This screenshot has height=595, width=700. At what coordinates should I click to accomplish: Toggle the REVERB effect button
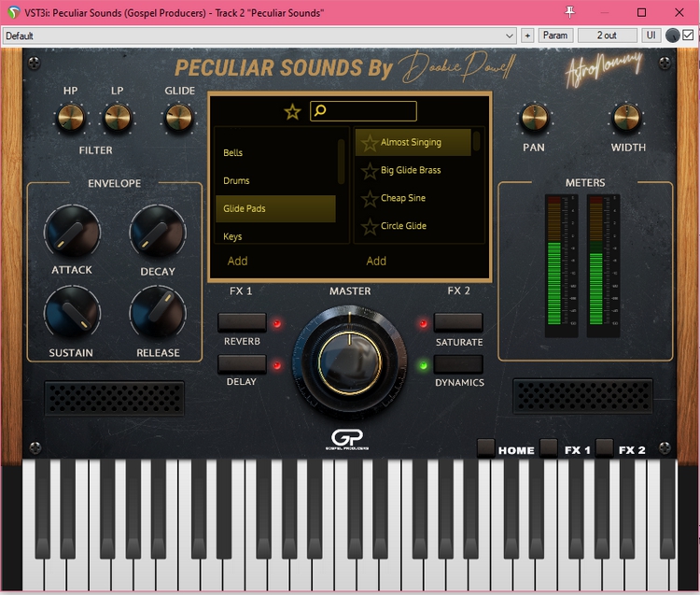click(242, 322)
